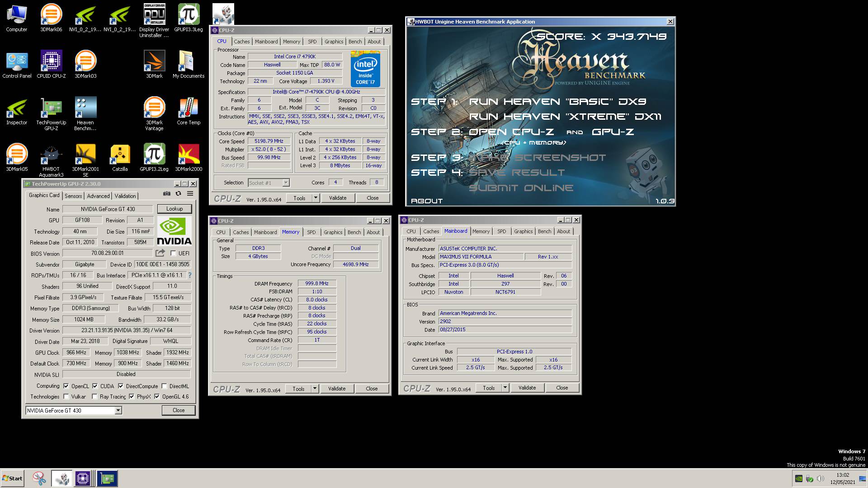This screenshot has width=868, height=488.
Task: Click GPU-Z refresh icon
Action: [x=178, y=193]
